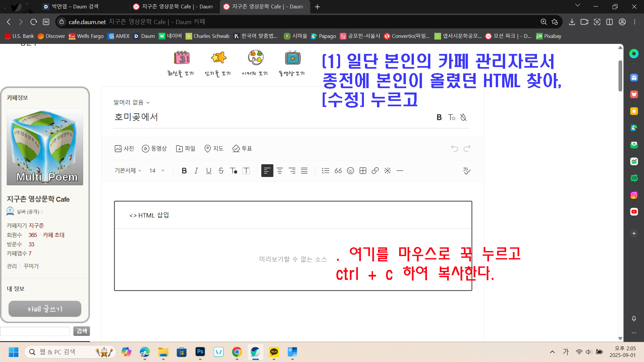Insert an emoji with the smiley icon

[350, 171]
